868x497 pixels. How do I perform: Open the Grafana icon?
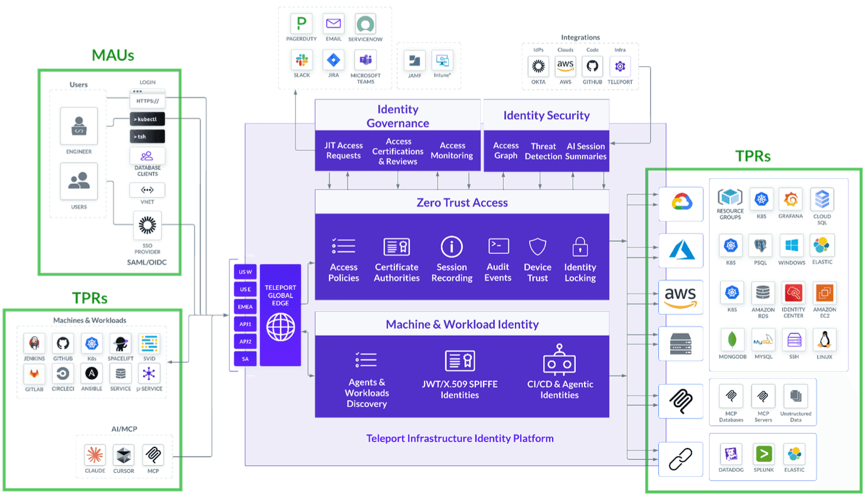click(791, 200)
